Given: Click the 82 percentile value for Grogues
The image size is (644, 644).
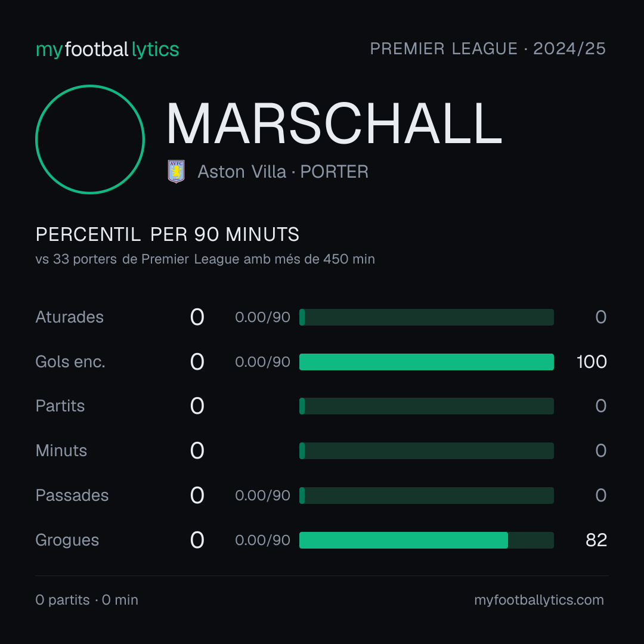Looking at the screenshot, I should tap(596, 540).
